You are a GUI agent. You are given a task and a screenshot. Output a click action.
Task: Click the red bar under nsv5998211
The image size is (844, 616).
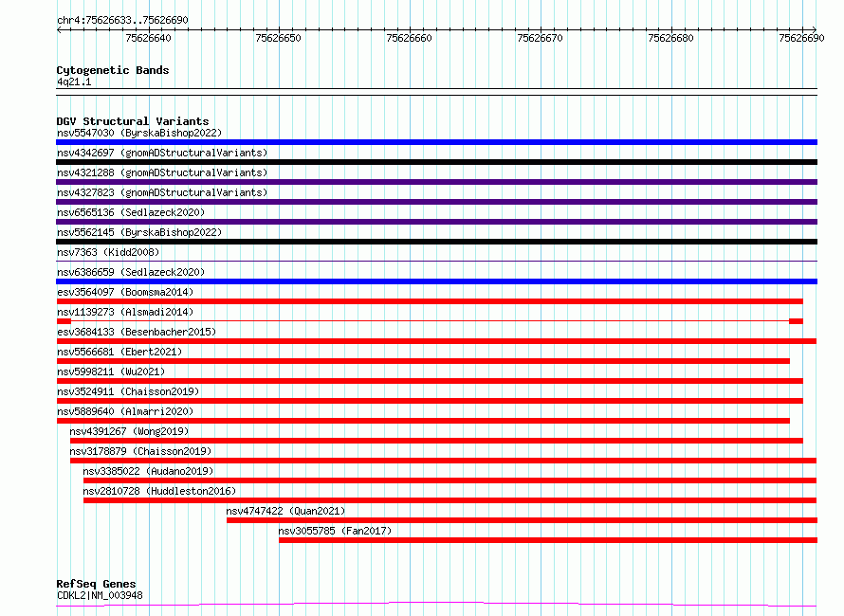(x=430, y=381)
